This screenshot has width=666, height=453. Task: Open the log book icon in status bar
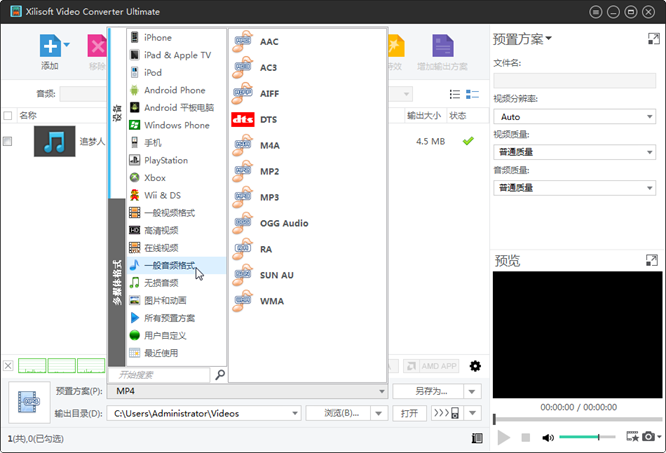click(x=477, y=438)
